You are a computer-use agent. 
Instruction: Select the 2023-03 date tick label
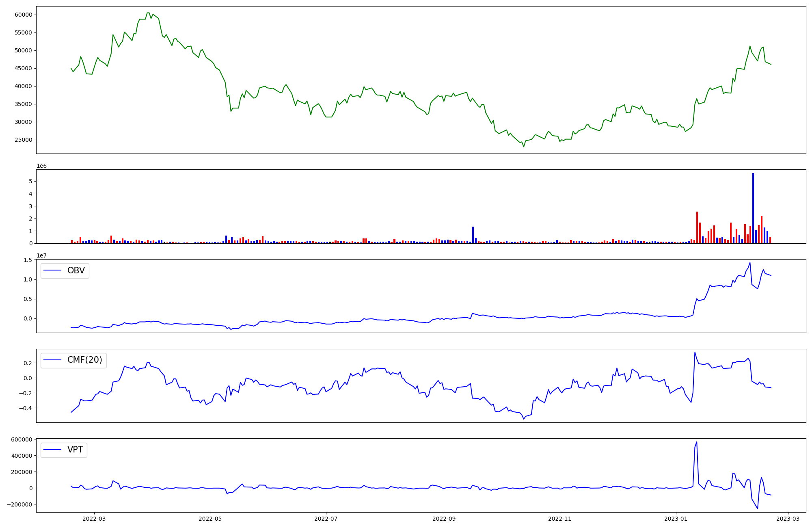788,519
